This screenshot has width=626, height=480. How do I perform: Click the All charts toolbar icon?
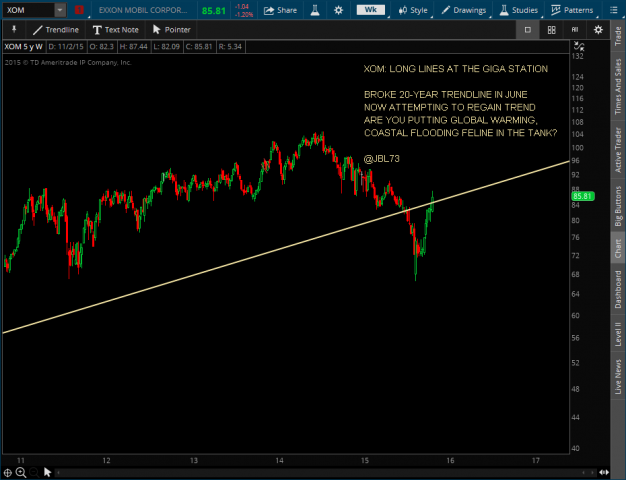[x=575, y=30]
